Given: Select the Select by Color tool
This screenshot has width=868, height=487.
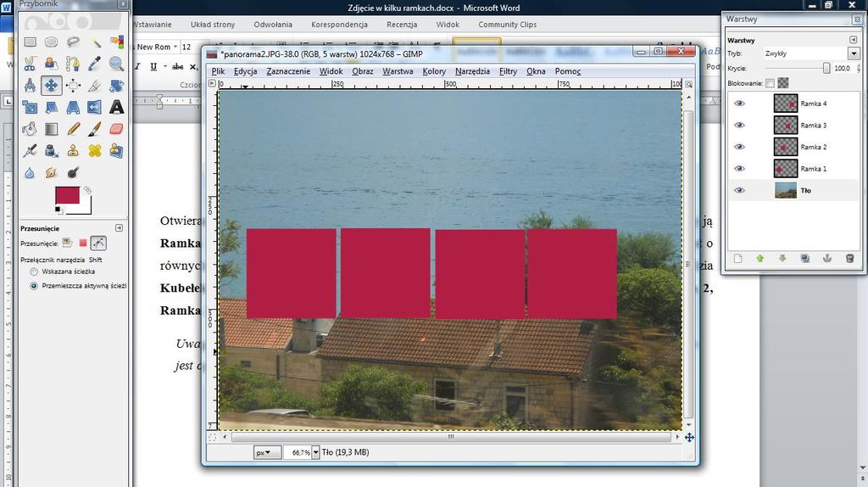Looking at the screenshot, I should pos(116,42).
